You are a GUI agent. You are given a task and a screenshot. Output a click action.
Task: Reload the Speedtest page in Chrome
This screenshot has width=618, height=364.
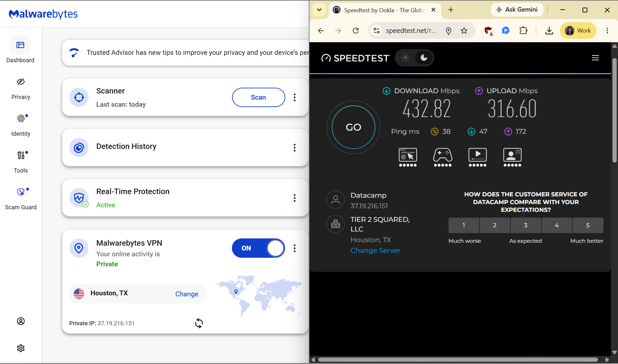356,31
